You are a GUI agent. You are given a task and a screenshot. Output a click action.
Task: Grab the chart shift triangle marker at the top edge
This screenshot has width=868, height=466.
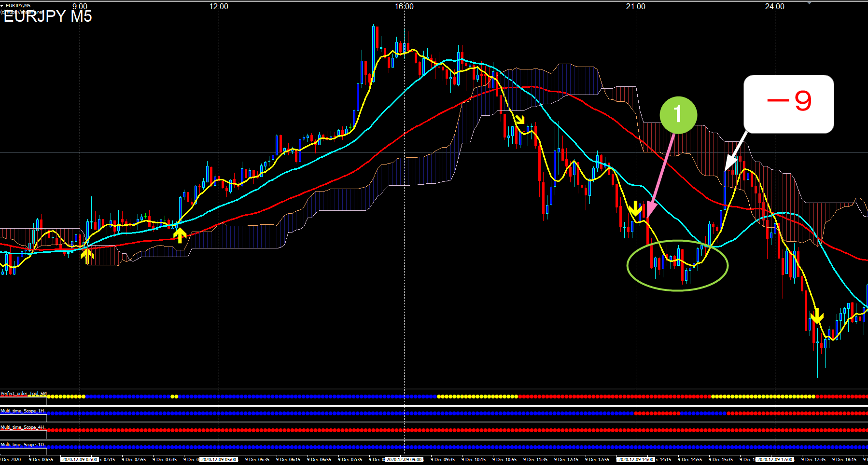point(810,2)
